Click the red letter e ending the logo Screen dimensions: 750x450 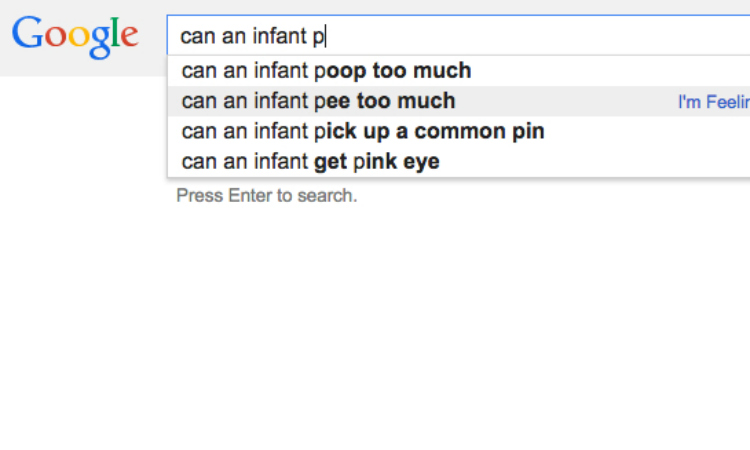129,36
